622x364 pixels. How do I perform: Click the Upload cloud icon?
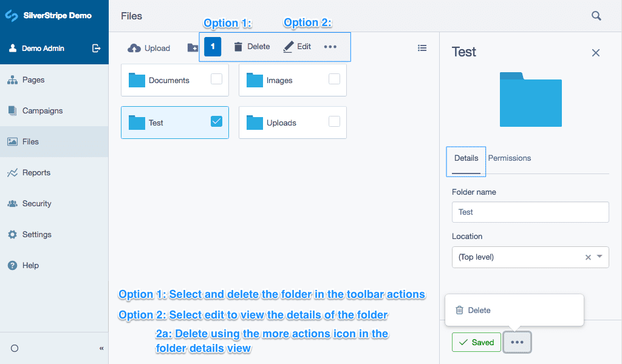coord(134,49)
